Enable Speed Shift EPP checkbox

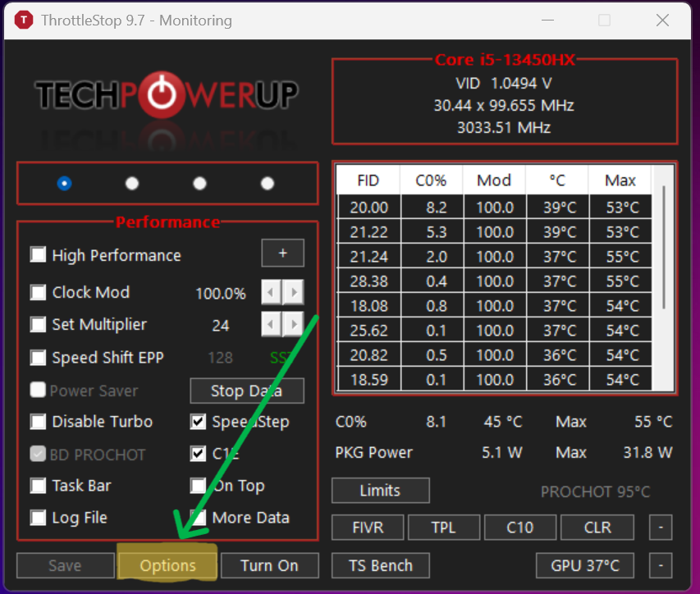(x=38, y=358)
